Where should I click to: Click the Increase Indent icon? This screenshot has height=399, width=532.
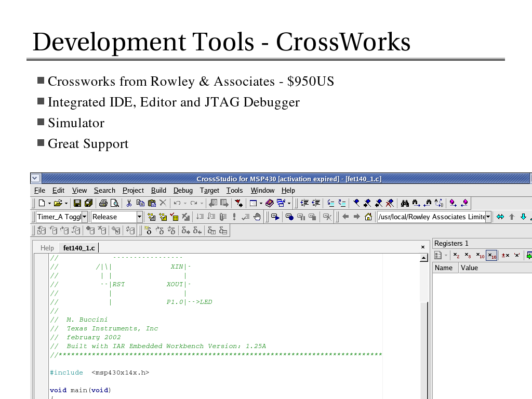pyautogui.click(x=304, y=203)
